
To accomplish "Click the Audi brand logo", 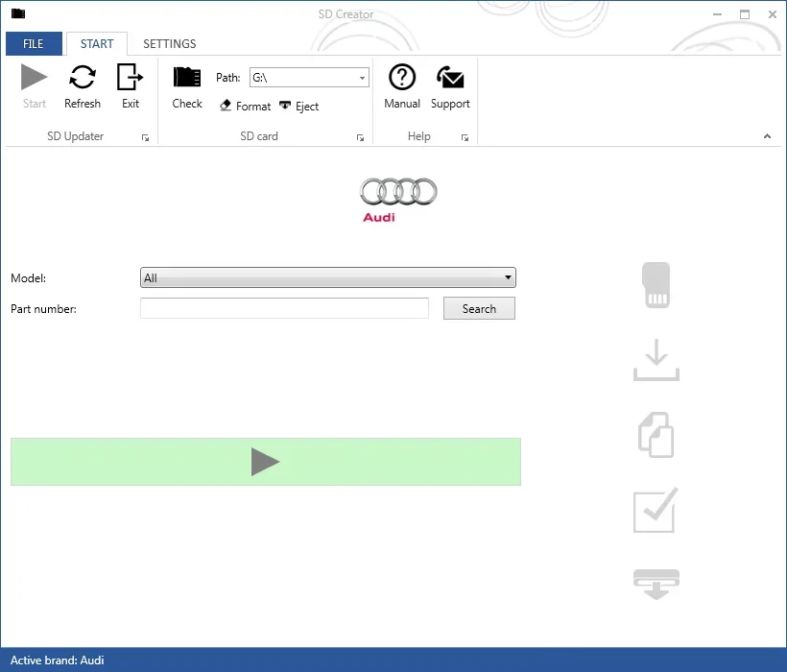I will [x=398, y=201].
